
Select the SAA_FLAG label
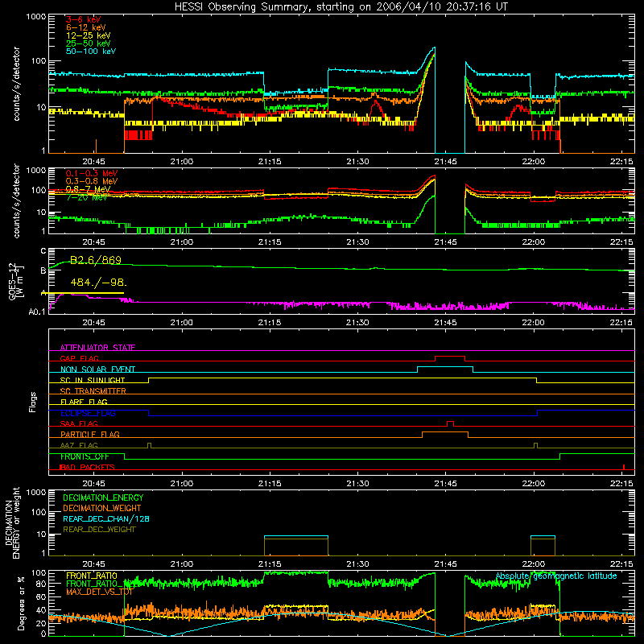coord(79,423)
